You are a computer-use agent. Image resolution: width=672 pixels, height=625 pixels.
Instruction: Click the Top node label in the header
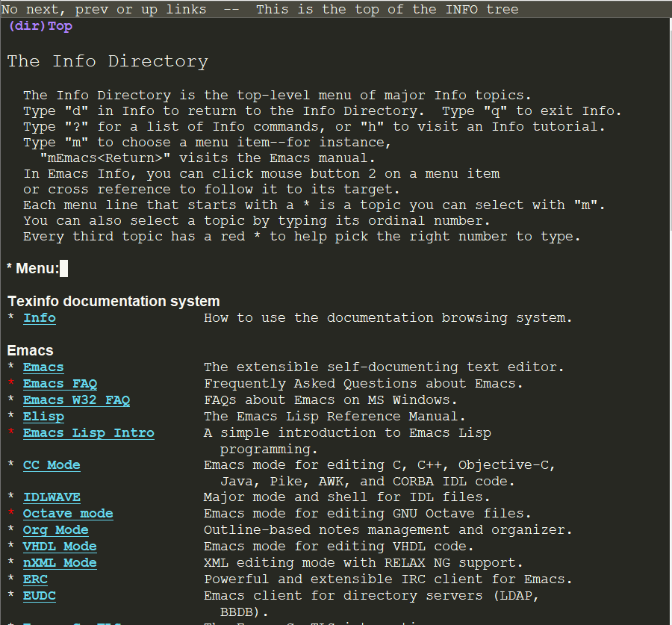pos(60,25)
